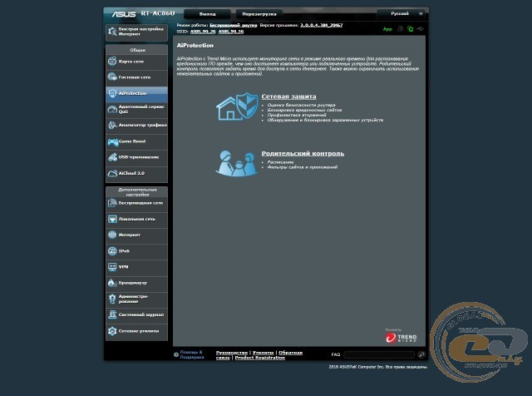Screen dimensions: 532x396
Task: Open Беспроводная сеть wireless icon
Action: [112, 203]
